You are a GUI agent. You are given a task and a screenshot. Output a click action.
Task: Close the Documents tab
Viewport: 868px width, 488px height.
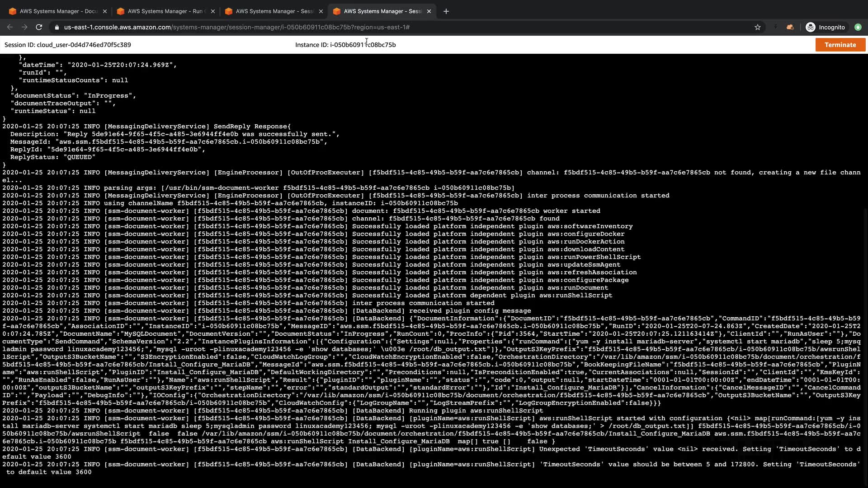[x=105, y=11]
